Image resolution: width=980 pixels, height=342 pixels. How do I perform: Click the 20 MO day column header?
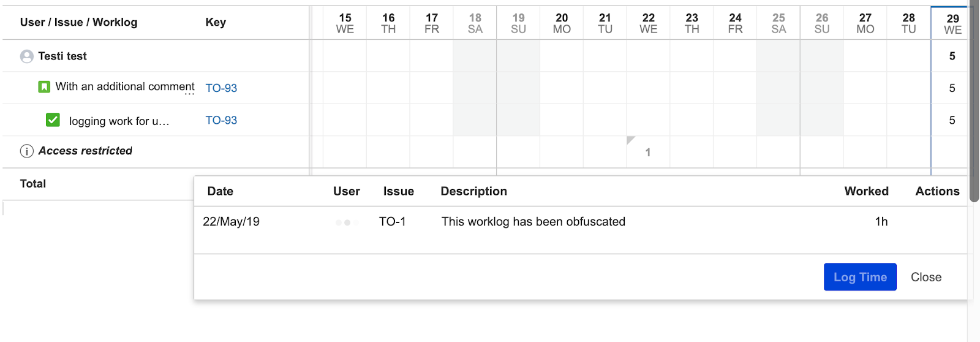562,23
